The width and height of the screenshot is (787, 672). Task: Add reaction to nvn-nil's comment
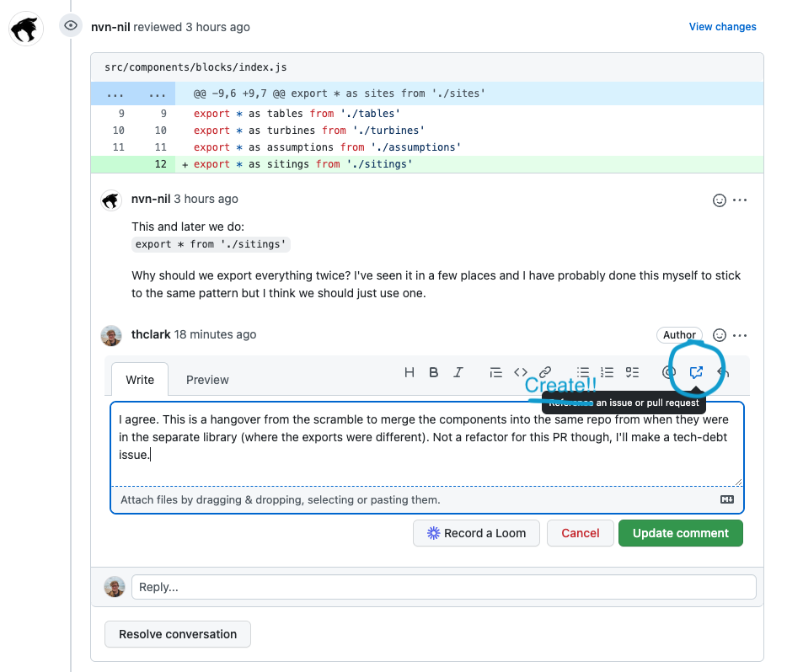[720, 200]
